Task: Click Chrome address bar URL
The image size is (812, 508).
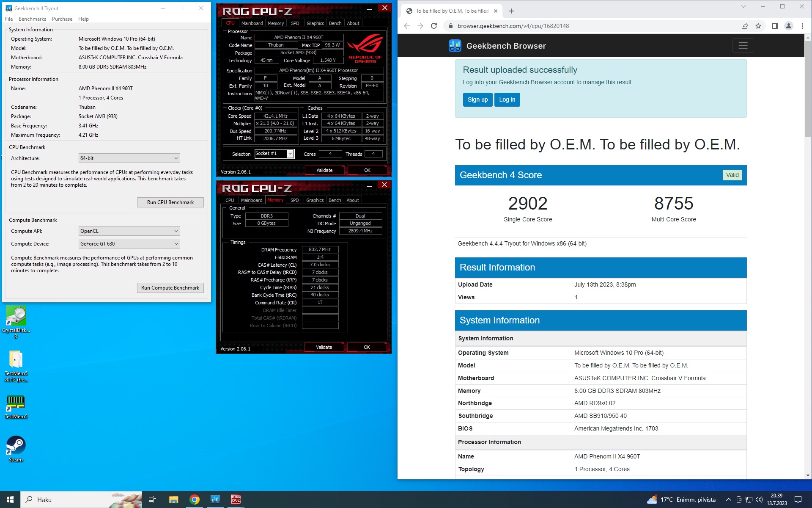Action: tap(513, 26)
